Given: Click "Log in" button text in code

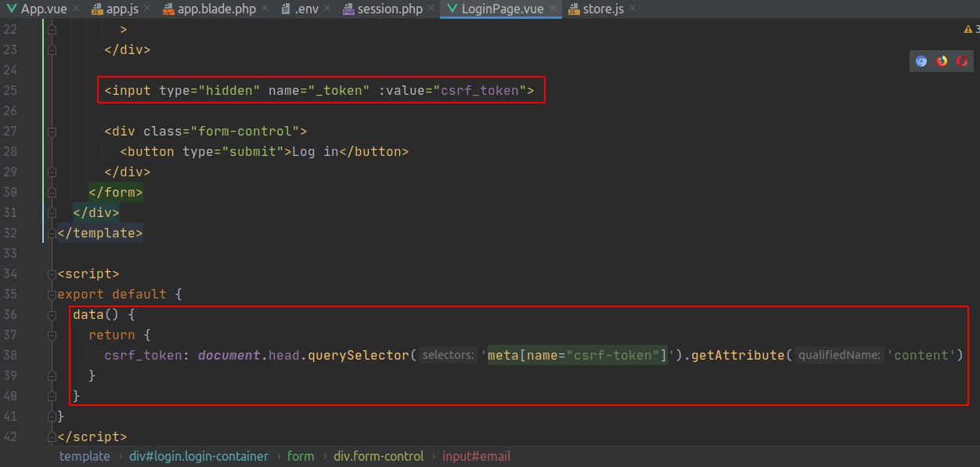Looking at the screenshot, I should (x=315, y=151).
